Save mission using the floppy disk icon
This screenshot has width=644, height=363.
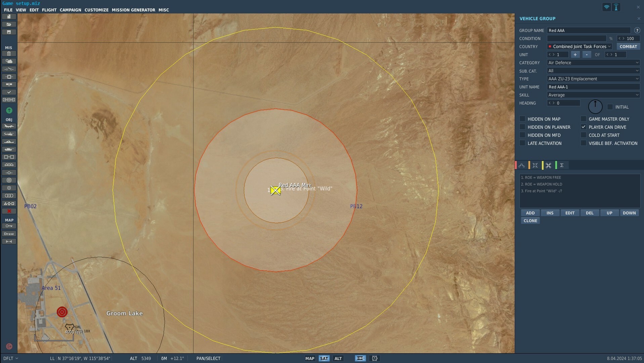click(9, 32)
